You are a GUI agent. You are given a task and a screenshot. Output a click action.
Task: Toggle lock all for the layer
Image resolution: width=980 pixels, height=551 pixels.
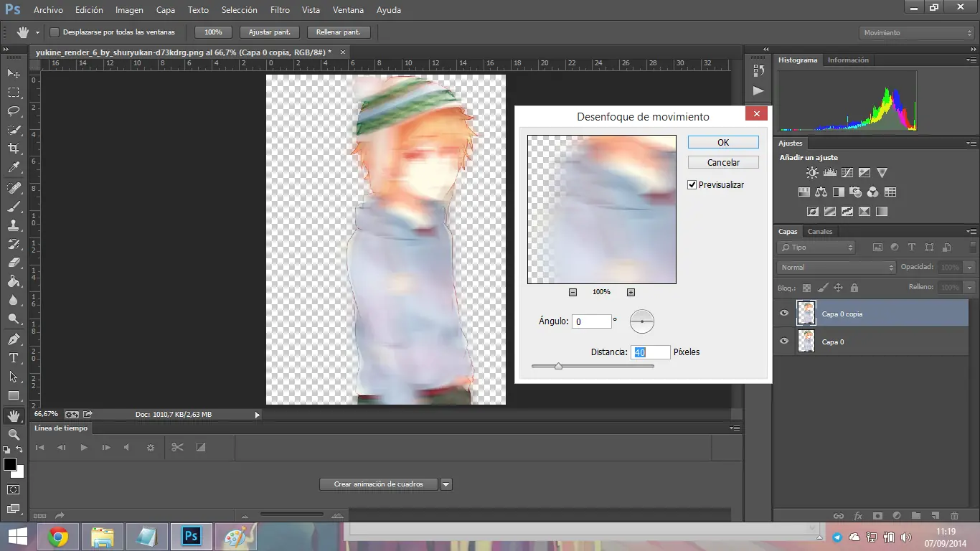[x=854, y=288]
